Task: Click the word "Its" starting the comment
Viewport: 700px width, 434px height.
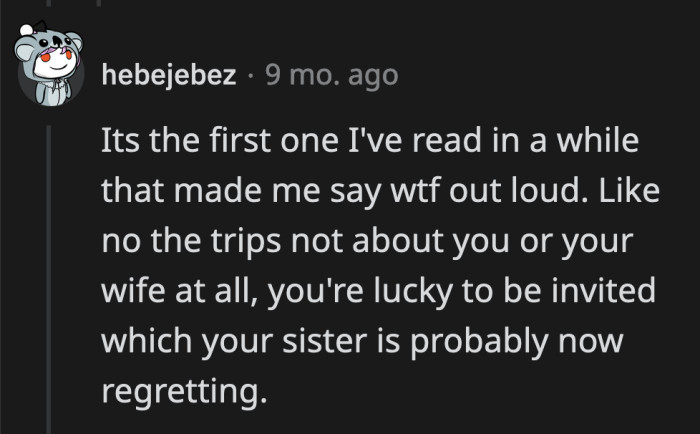Action: coord(122,141)
